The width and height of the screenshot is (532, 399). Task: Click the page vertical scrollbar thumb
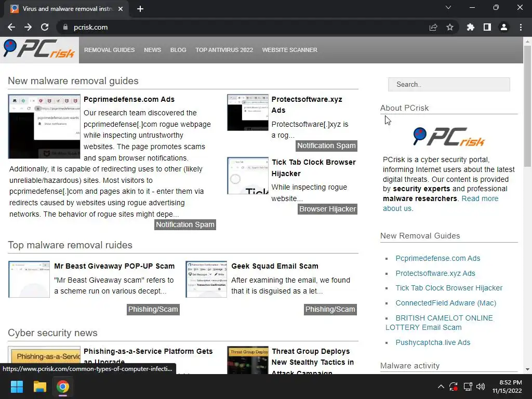coord(527,106)
